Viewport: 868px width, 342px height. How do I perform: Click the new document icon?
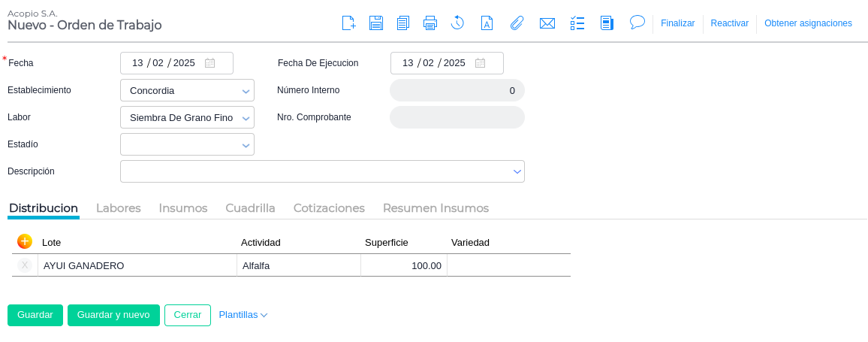pos(348,23)
